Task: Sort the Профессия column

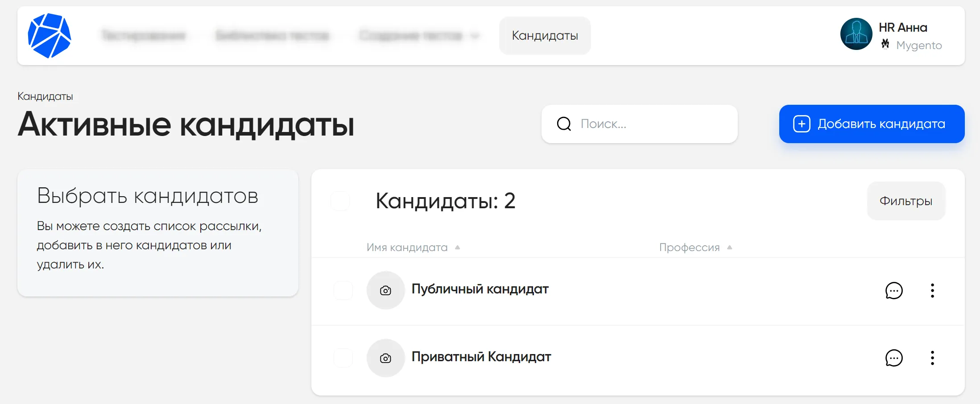Action: (x=690, y=247)
